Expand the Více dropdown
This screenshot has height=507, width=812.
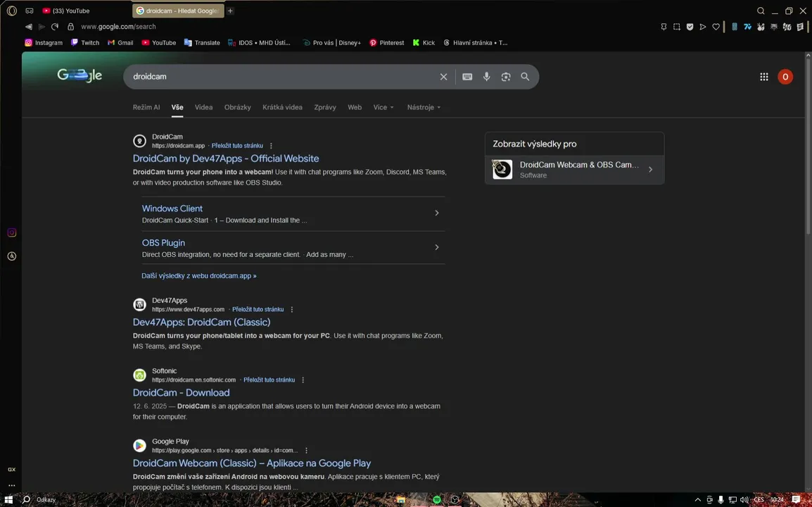[x=383, y=107]
